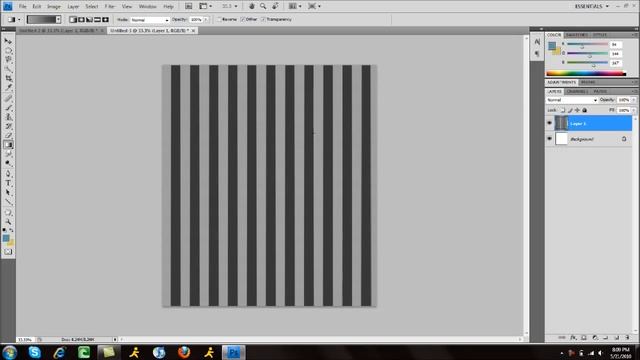640x360 pixels.
Task: Toggle the Transparency checkbox
Action: (x=263, y=20)
